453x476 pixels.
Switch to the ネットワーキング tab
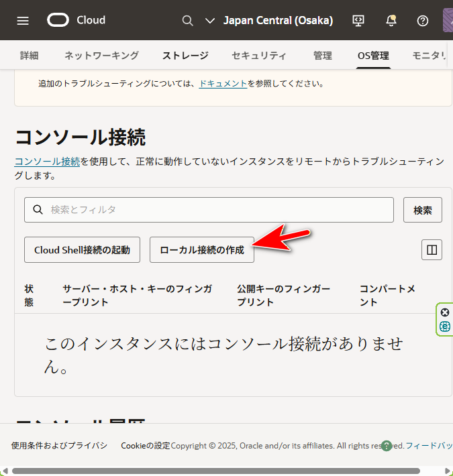tap(101, 56)
